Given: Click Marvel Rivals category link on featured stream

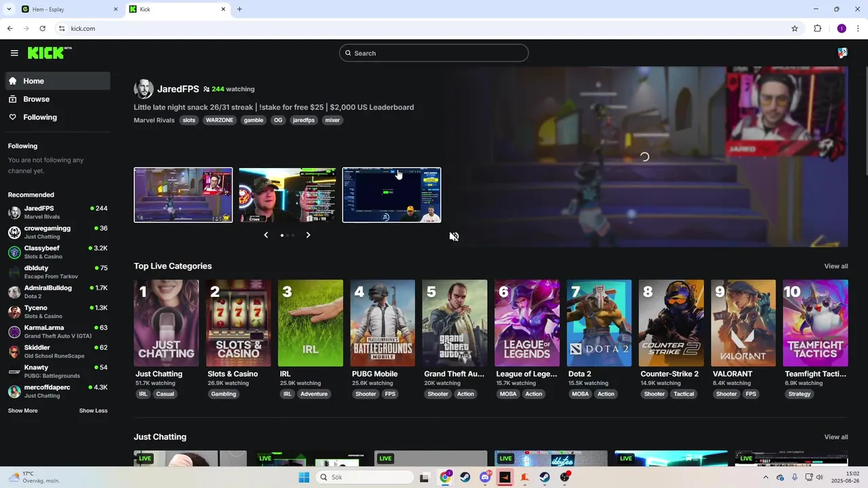Looking at the screenshot, I should pyautogui.click(x=154, y=120).
